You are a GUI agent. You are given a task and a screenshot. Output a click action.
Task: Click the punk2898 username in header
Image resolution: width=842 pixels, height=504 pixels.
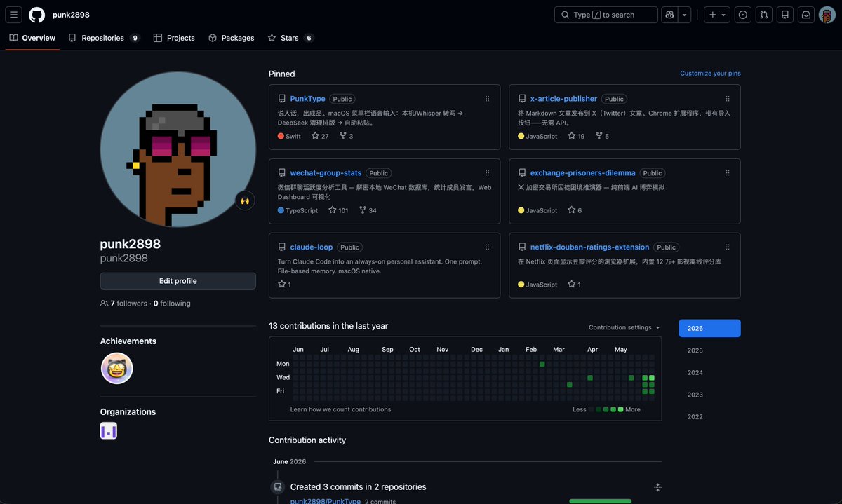click(x=71, y=15)
